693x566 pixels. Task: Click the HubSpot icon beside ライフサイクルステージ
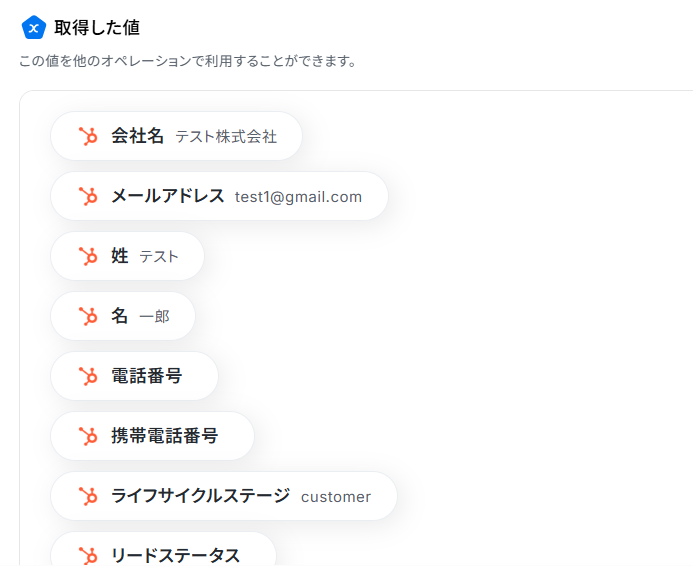point(88,496)
